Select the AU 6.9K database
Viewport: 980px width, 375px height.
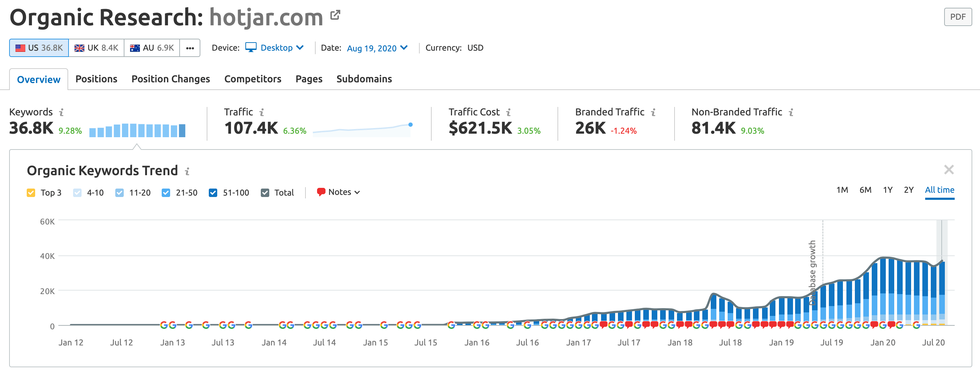pyautogui.click(x=152, y=48)
